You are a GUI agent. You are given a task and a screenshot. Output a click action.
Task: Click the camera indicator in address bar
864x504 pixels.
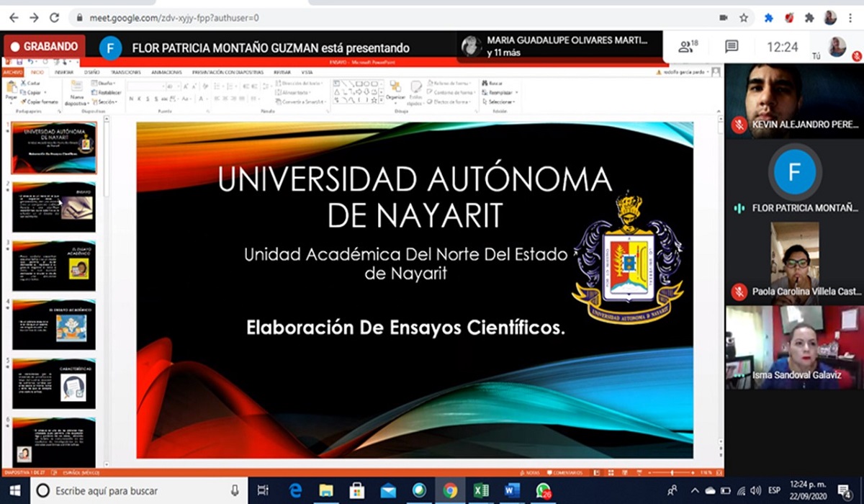724,17
